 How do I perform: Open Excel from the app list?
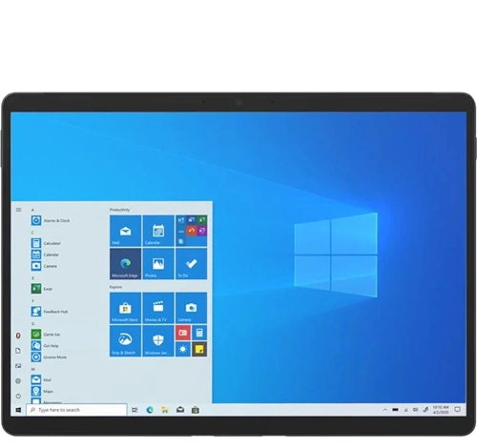(42, 289)
